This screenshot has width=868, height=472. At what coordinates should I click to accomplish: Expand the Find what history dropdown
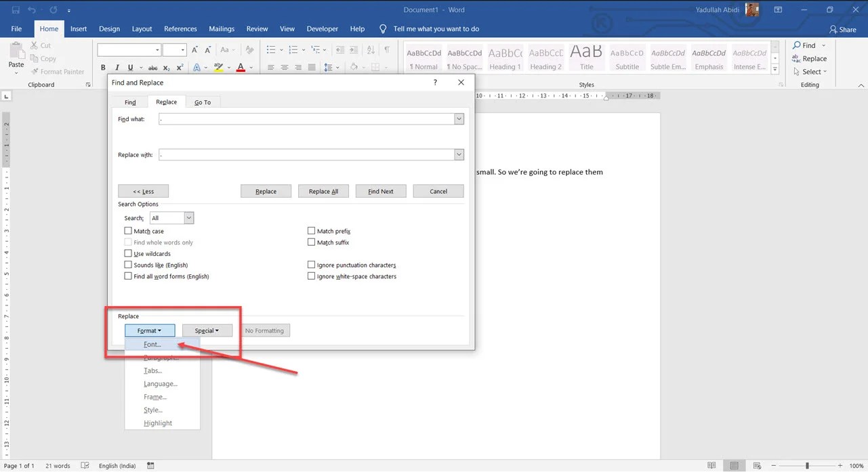(x=459, y=119)
